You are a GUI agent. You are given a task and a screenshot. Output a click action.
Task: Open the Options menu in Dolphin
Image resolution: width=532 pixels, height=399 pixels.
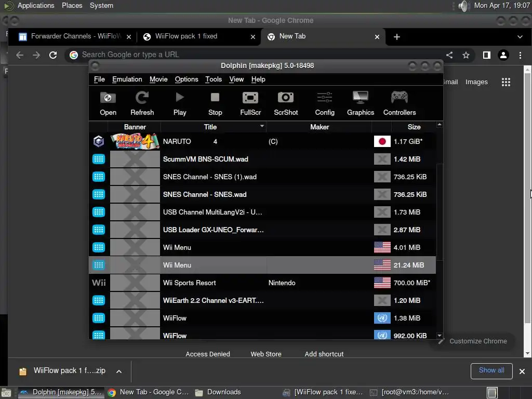[187, 79]
